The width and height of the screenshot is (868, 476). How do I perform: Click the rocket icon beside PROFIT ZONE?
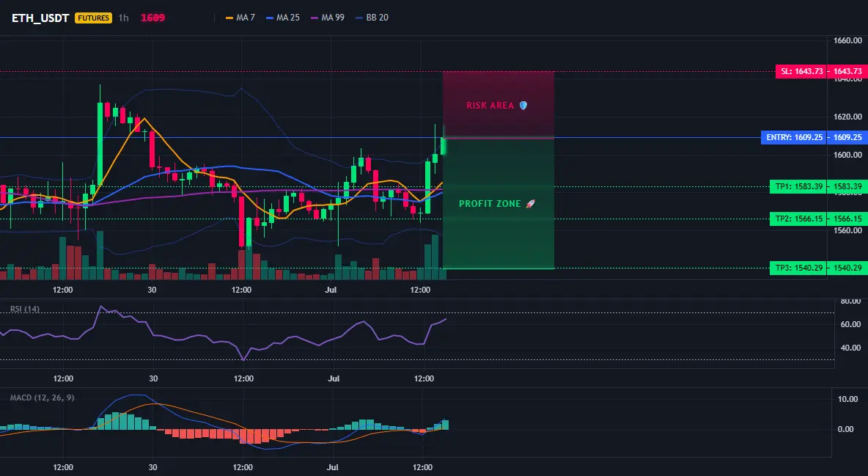pos(530,204)
